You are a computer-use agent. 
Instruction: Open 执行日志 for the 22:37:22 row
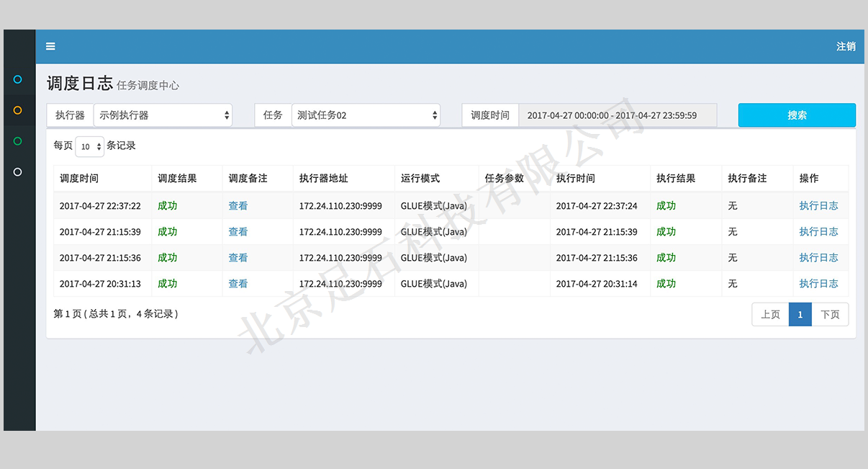tap(818, 206)
